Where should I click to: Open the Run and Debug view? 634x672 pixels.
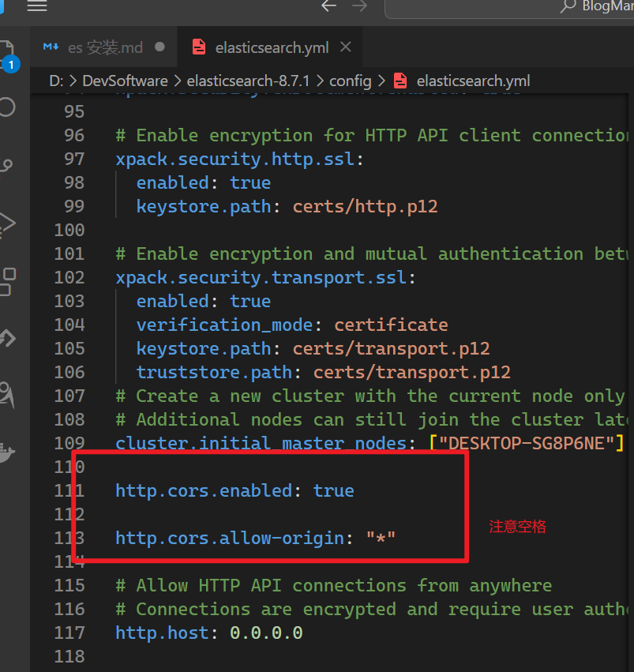tap(7, 224)
